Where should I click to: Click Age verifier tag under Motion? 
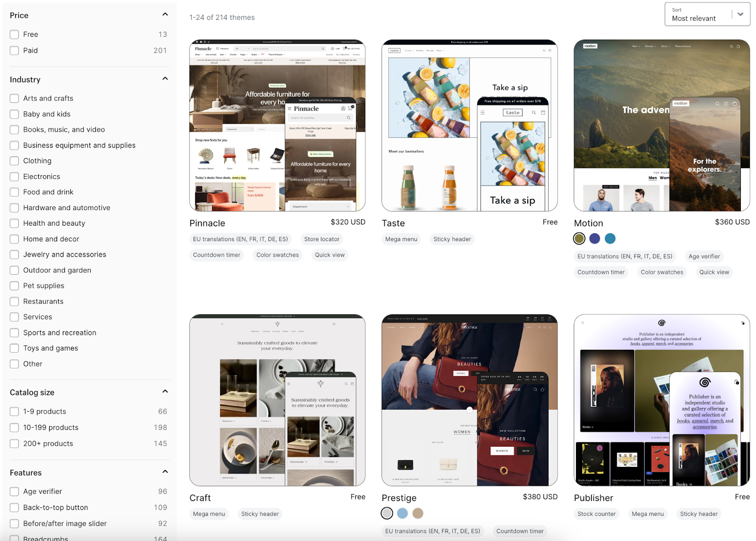704,256
